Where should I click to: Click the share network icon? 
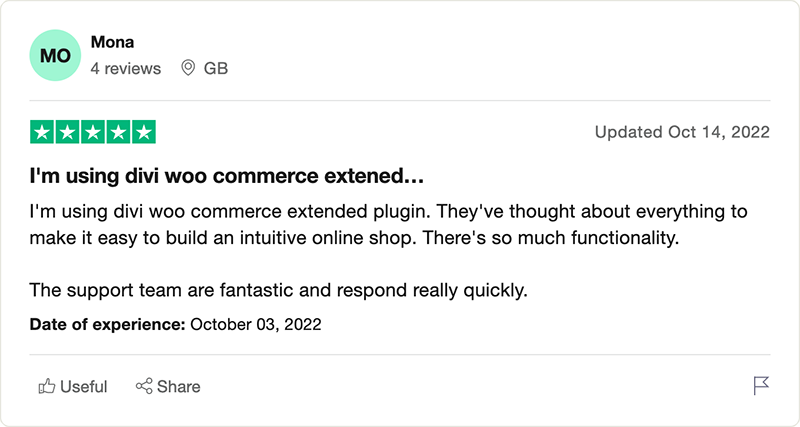(144, 386)
